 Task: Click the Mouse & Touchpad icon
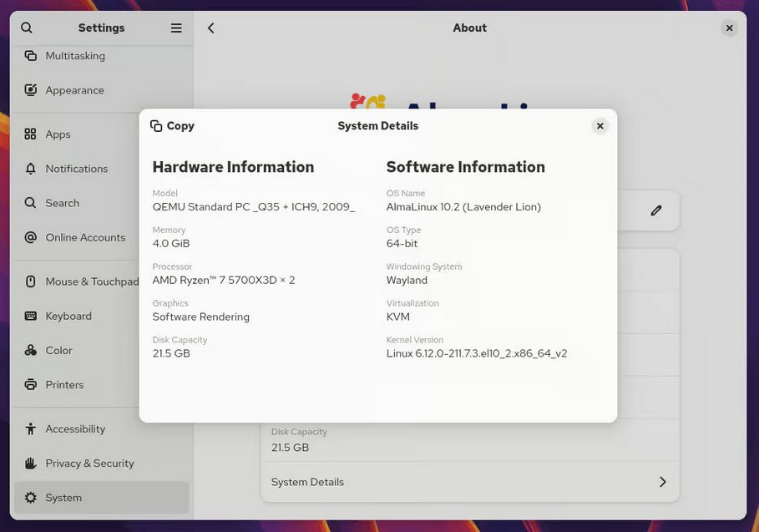pyautogui.click(x=31, y=281)
